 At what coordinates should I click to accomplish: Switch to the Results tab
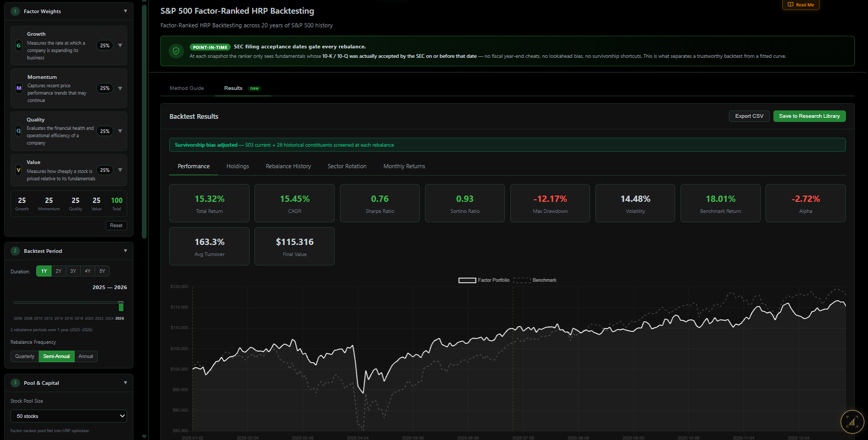(242, 88)
